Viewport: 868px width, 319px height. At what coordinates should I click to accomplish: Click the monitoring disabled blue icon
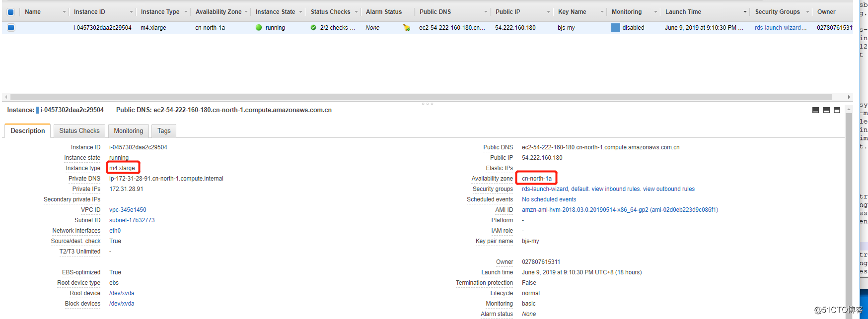point(616,28)
